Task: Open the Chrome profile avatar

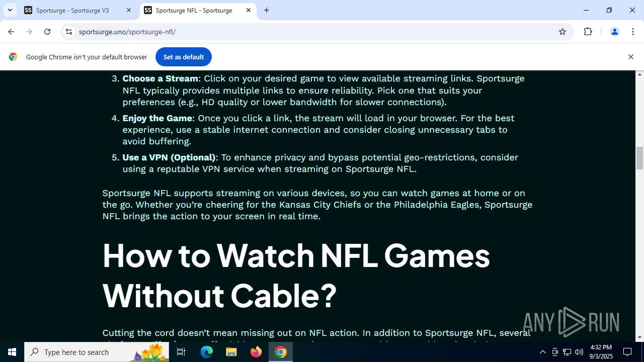Action: coord(614,32)
